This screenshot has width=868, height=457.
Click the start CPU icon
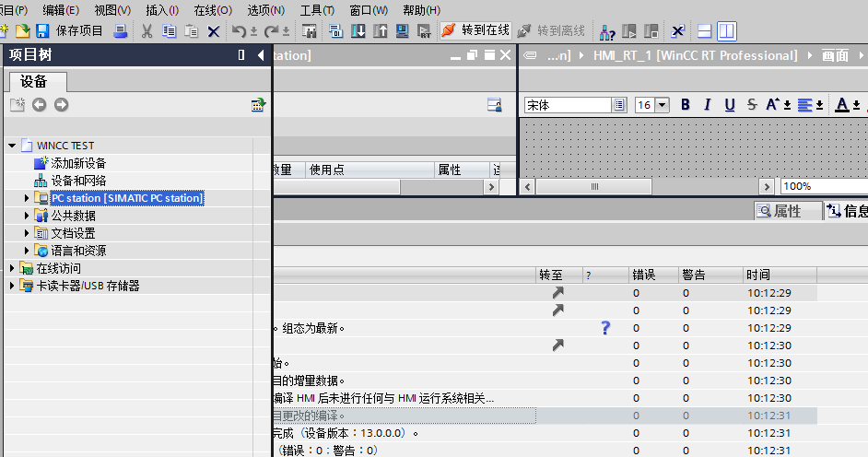click(629, 31)
